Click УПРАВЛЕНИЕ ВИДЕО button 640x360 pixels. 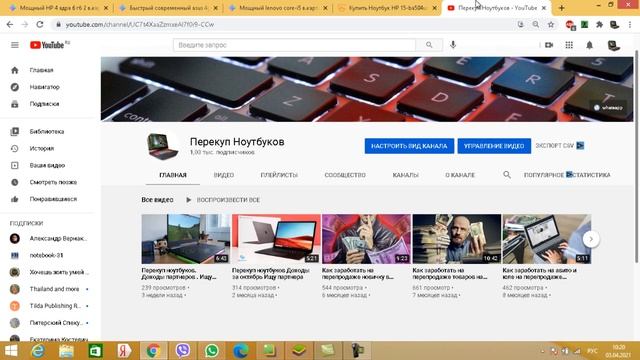point(494,146)
